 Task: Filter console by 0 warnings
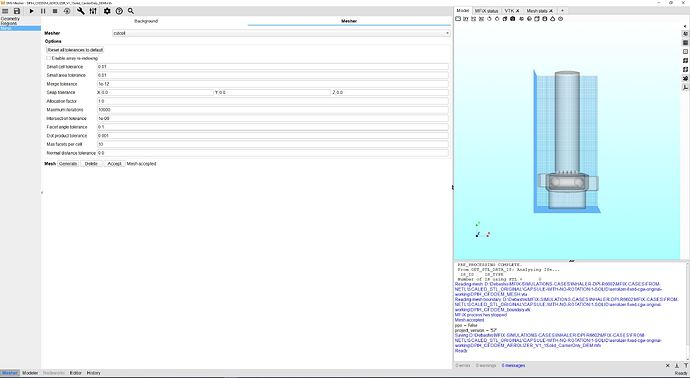click(486, 366)
